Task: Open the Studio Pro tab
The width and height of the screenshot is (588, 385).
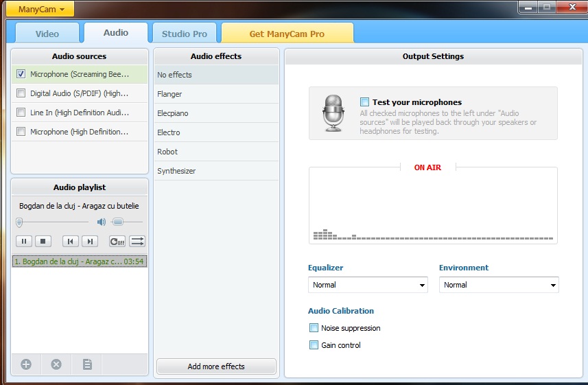Action: [184, 34]
